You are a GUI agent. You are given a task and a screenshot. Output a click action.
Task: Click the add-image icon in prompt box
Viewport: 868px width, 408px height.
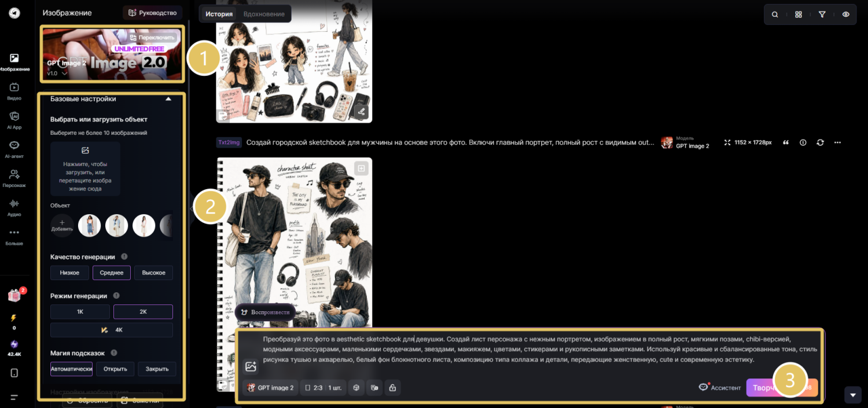(x=251, y=366)
